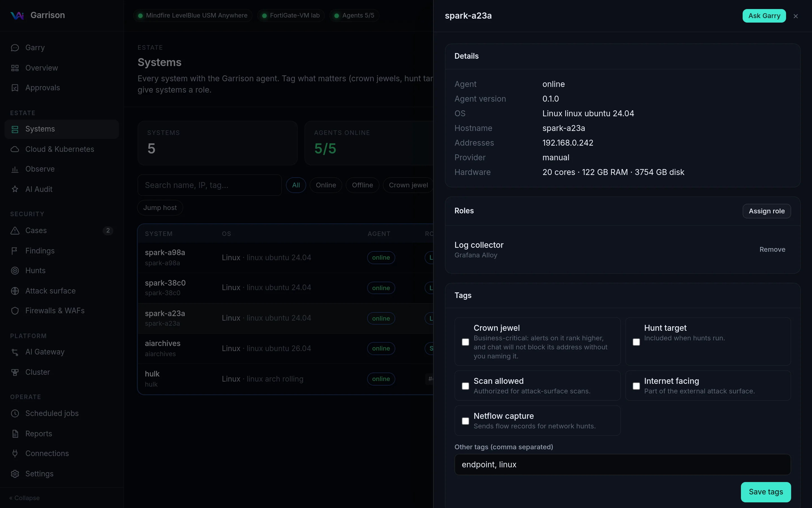This screenshot has width=812, height=508.
Task: Click the Agents 5/5 status pill
Action: (x=354, y=16)
